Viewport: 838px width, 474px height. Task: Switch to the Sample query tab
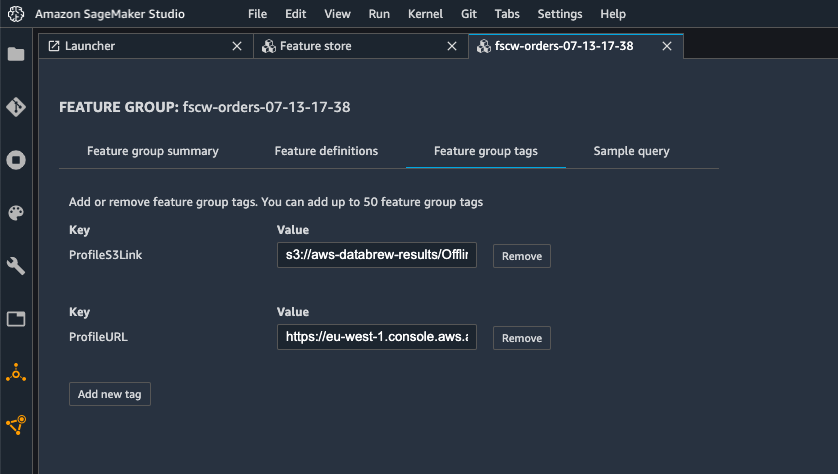[x=631, y=151]
